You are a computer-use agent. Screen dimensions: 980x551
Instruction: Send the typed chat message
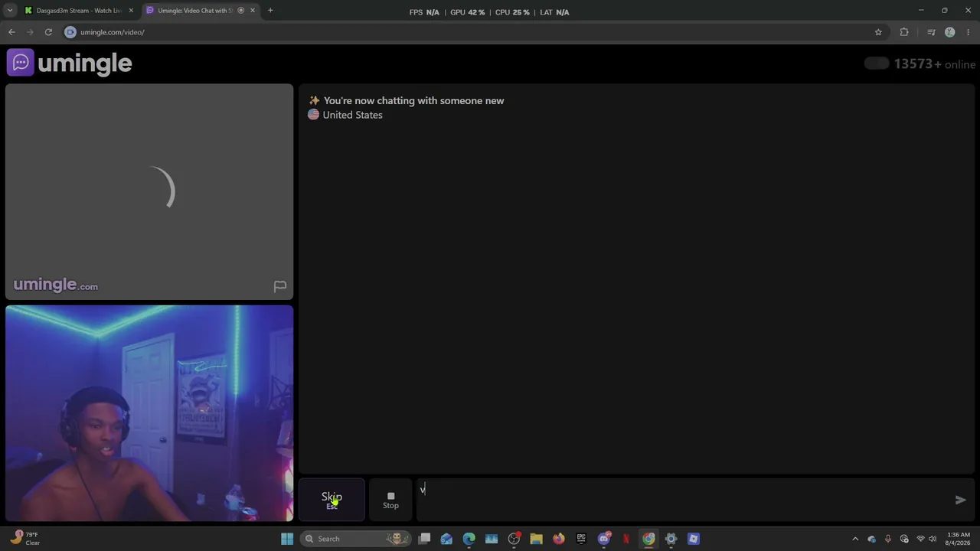pos(960,500)
